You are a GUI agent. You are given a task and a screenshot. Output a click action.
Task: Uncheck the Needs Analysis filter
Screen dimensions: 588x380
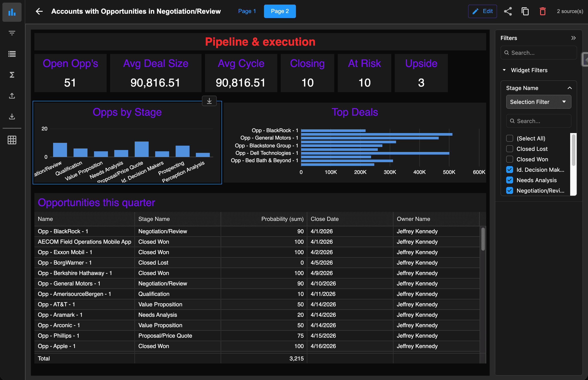tap(509, 180)
